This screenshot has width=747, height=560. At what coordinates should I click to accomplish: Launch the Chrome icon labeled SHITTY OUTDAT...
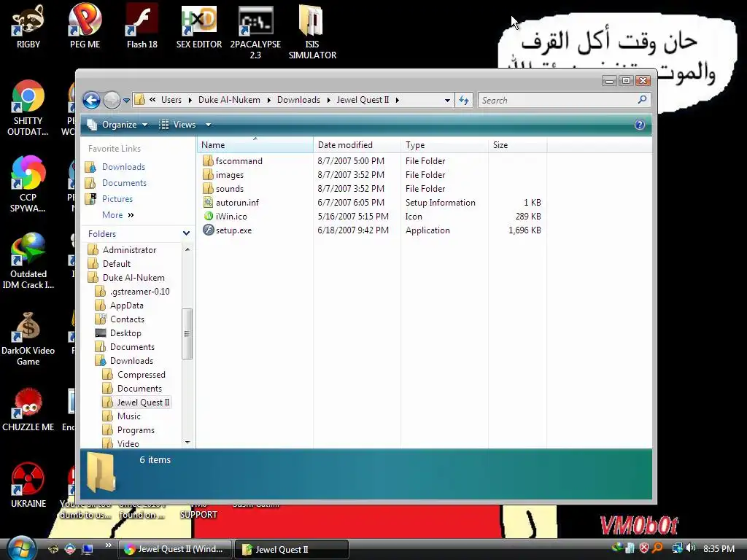(x=28, y=108)
